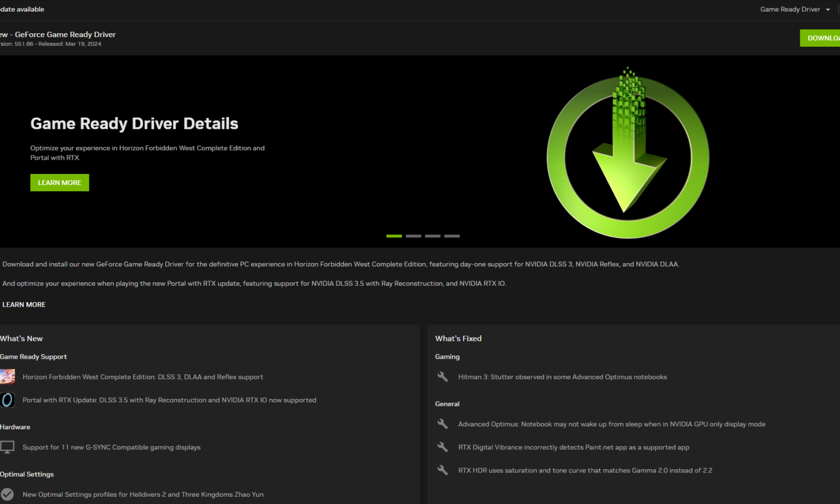Click paragraph starting 'Download and install our new'
Screen dimensions: 840x504
point(341,264)
